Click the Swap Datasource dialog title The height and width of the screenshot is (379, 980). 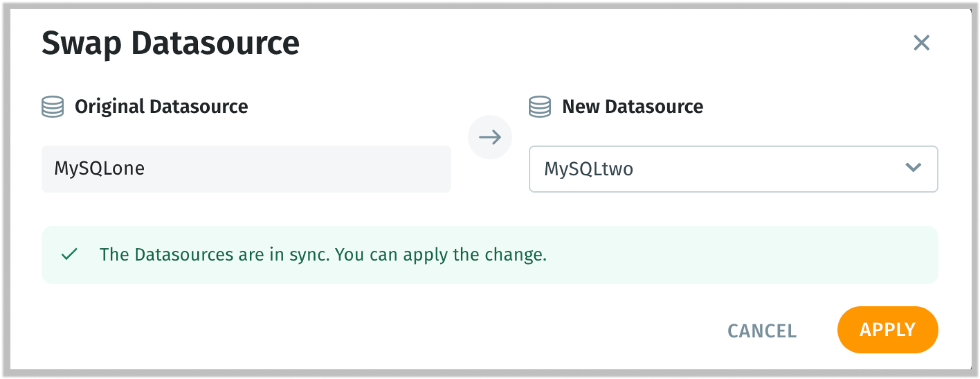pos(171,43)
